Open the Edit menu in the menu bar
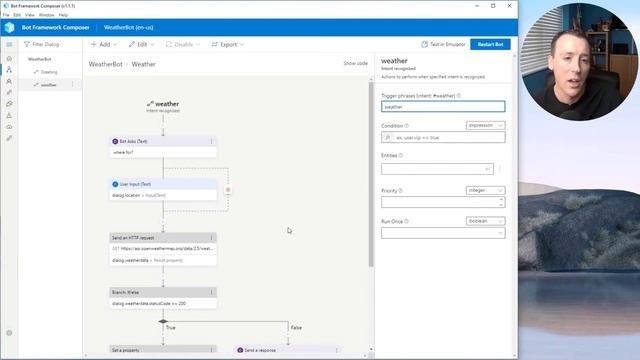640x360 pixels. tap(17, 15)
